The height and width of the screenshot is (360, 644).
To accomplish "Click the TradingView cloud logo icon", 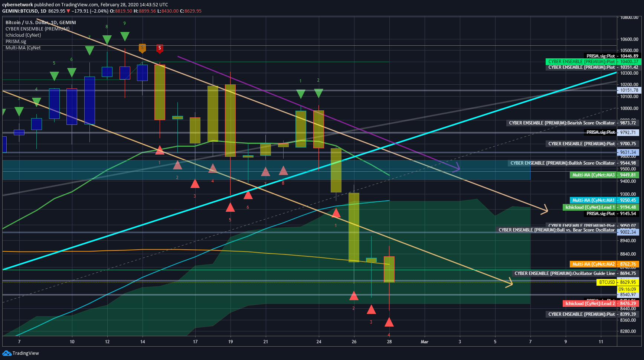I will pos(7,353).
